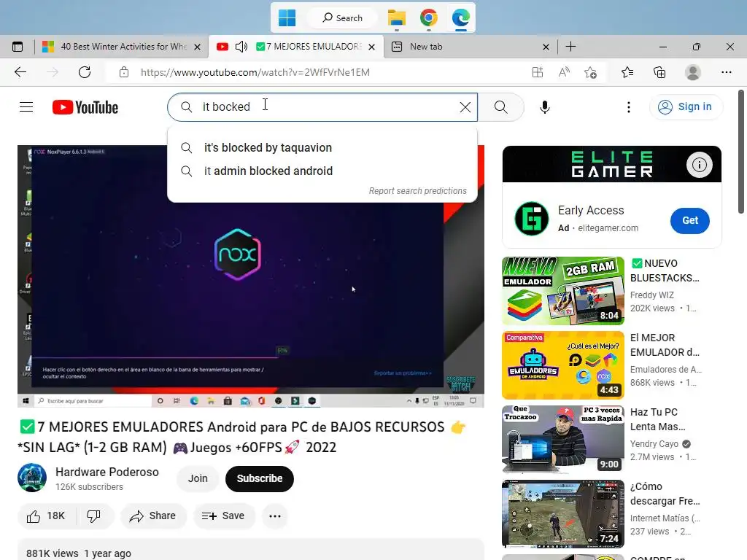Click the NUEVO BLUESTACKS video title

tap(665, 271)
